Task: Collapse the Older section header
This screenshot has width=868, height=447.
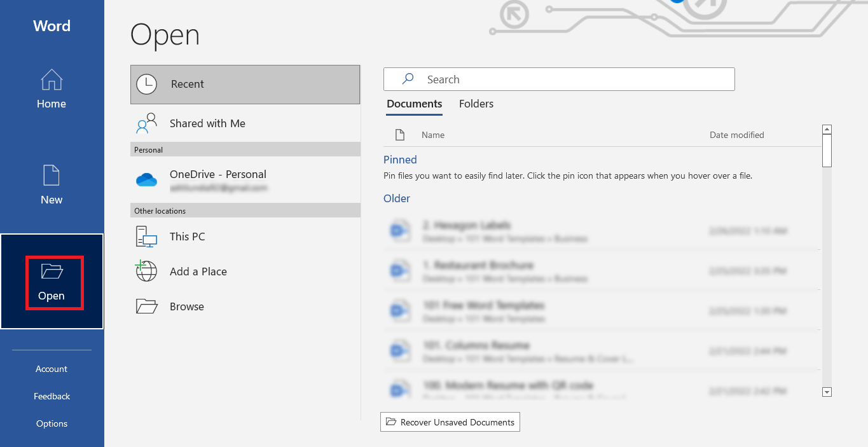Action: point(397,198)
